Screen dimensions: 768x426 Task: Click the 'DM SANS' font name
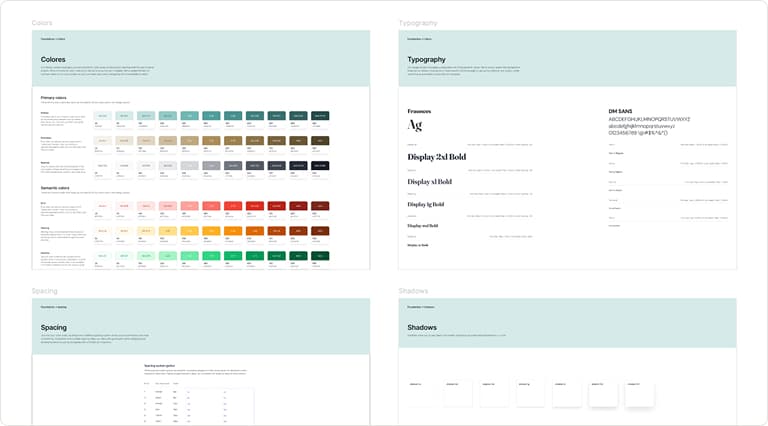620,111
